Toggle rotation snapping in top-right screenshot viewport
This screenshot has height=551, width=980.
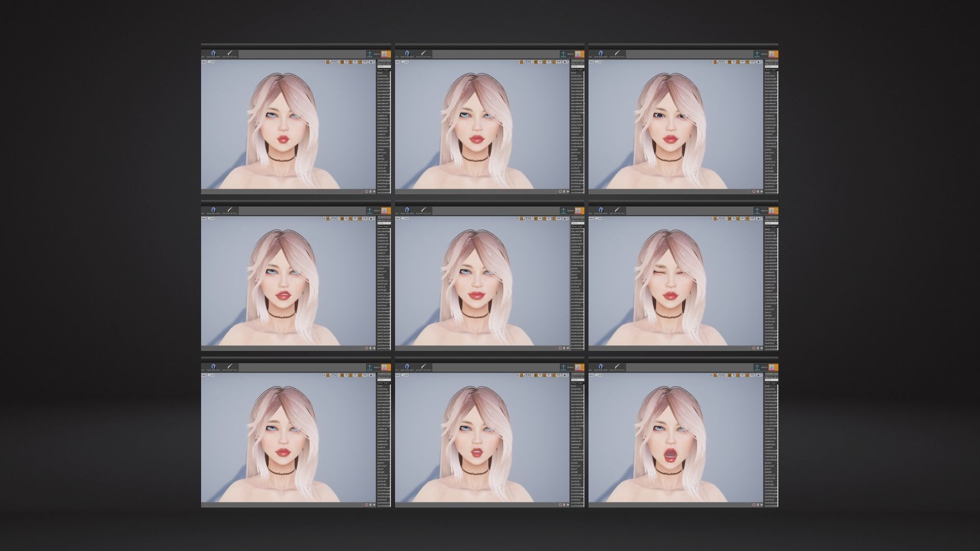(x=738, y=62)
